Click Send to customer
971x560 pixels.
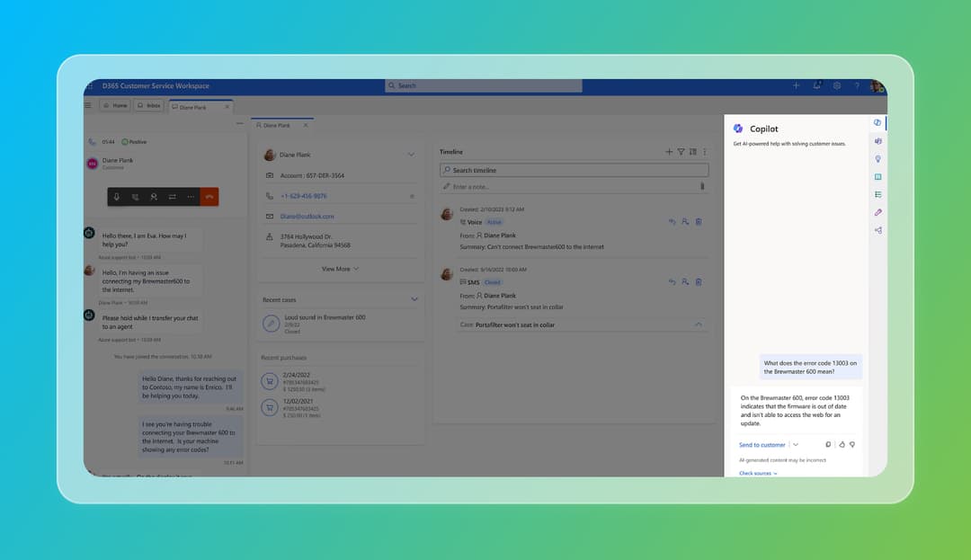pos(762,445)
